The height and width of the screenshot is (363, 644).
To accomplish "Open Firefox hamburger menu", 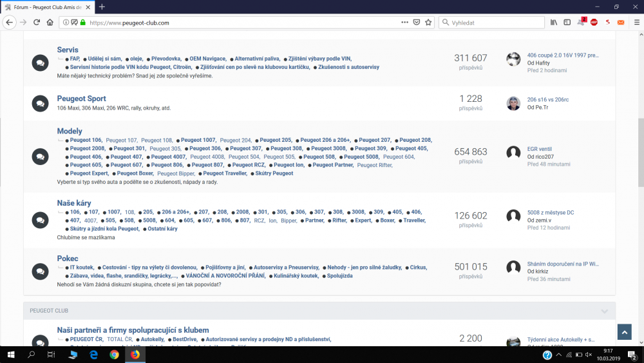I will click(x=637, y=23).
